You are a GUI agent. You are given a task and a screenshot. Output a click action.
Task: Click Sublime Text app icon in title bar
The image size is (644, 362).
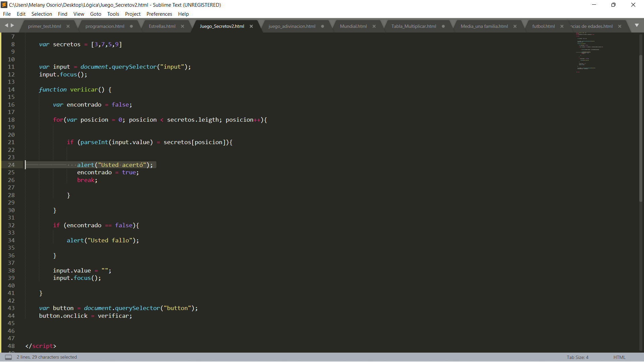click(4, 5)
